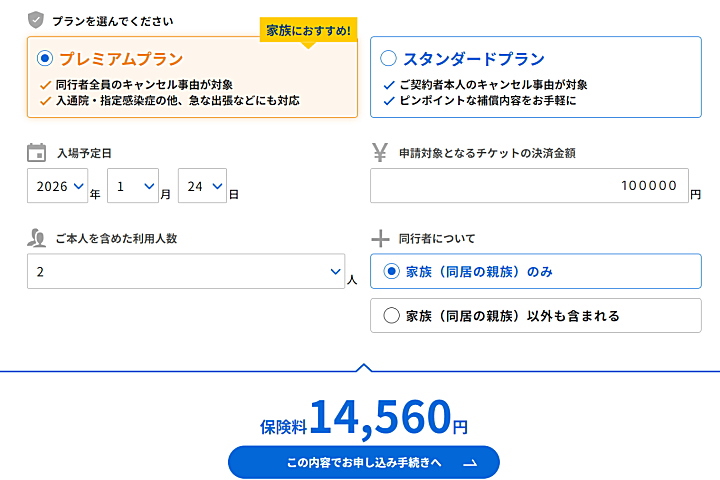
Task: Click the プレミアムプラン plan card title
Action: [121, 59]
